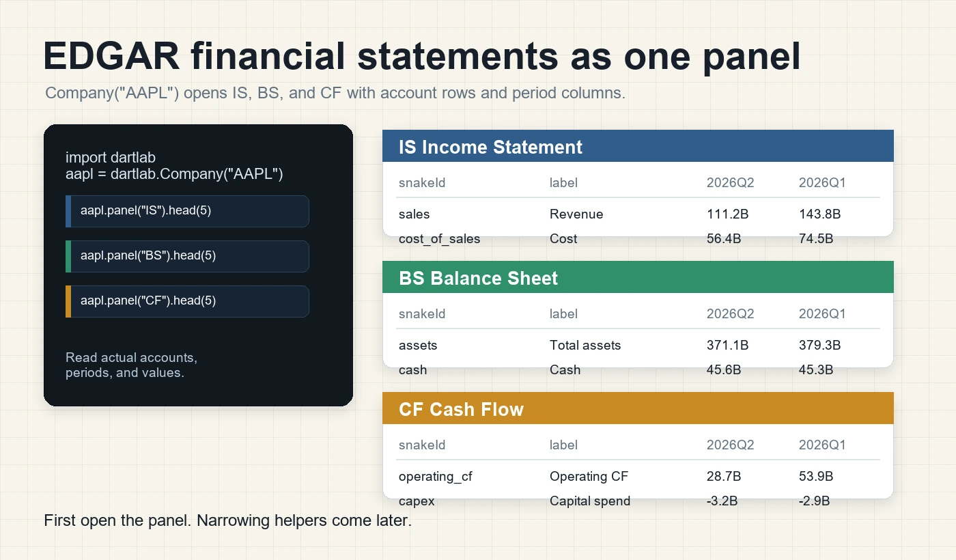This screenshot has height=560, width=956.
Task: Click the aapl.panel("CF").head(5) code chip
Action: (187, 301)
